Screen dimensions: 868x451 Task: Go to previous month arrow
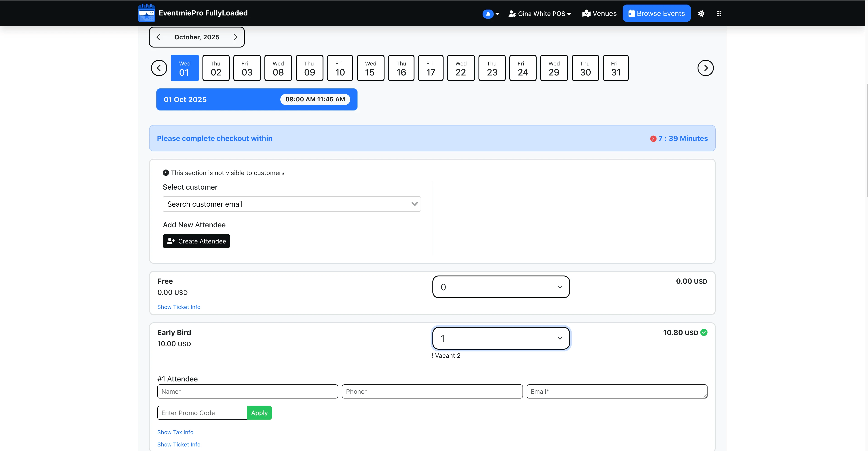click(x=158, y=37)
